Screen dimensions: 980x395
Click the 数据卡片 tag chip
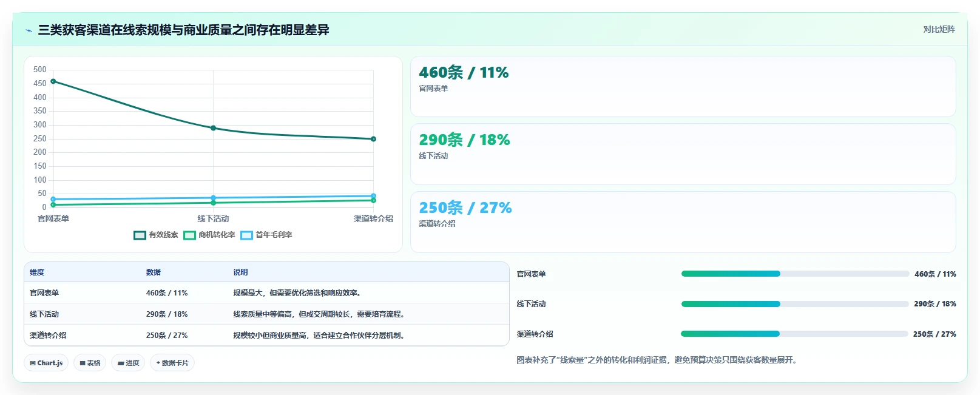pos(172,363)
